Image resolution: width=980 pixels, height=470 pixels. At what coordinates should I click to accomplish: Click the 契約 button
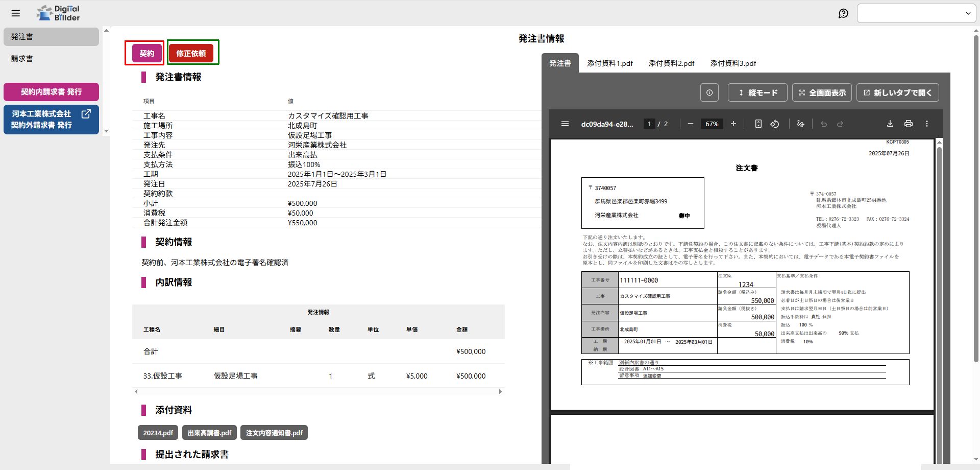pyautogui.click(x=146, y=53)
